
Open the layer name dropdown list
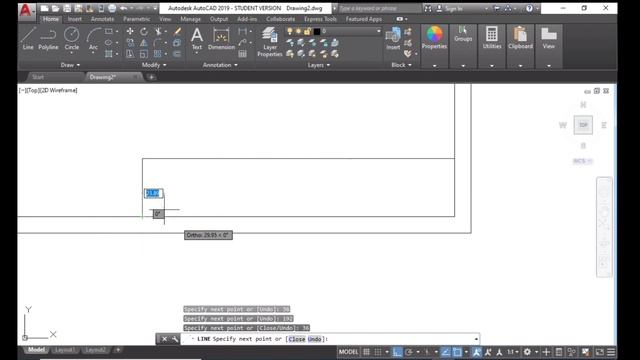[x=379, y=31]
